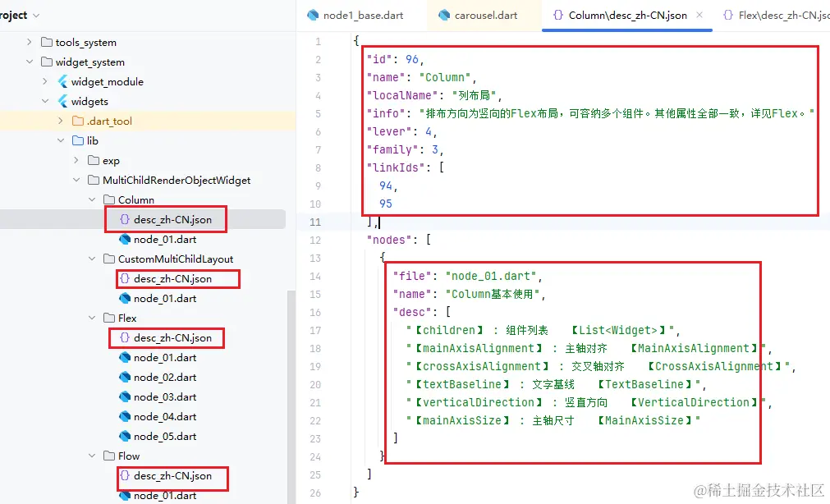Image resolution: width=830 pixels, height=504 pixels.
Task: Click the .dart_tool folder icon
Action: click(x=78, y=121)
